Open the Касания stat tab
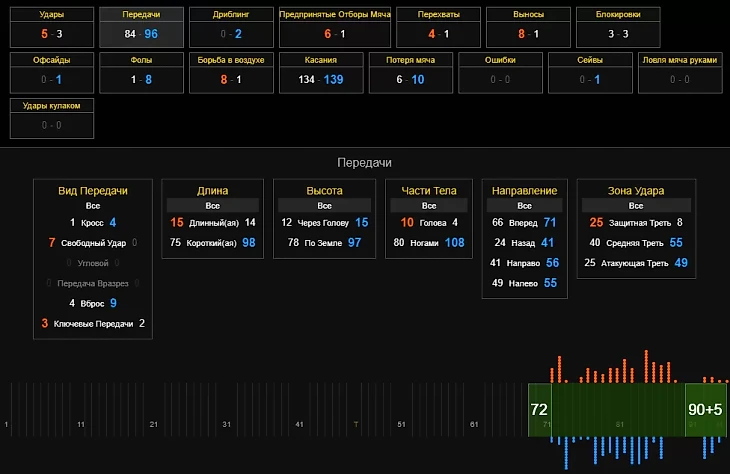The width and height of the screenshot is (730, 474). click(x=321, y=71)
